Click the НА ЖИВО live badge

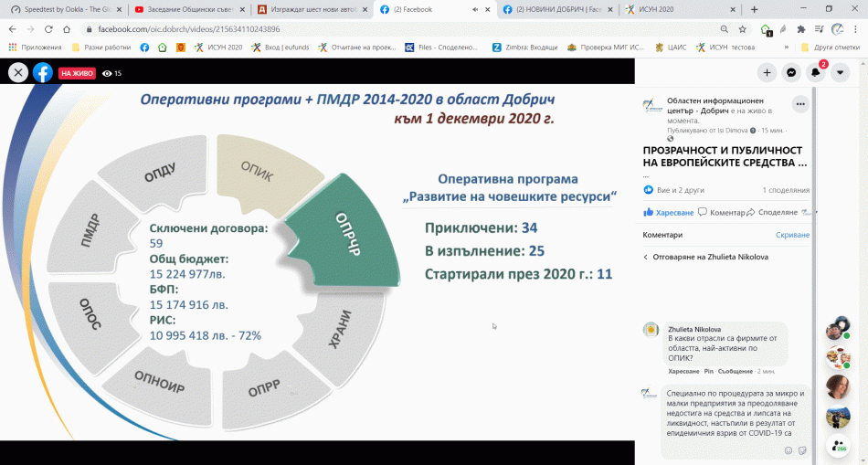pos(77,73)
